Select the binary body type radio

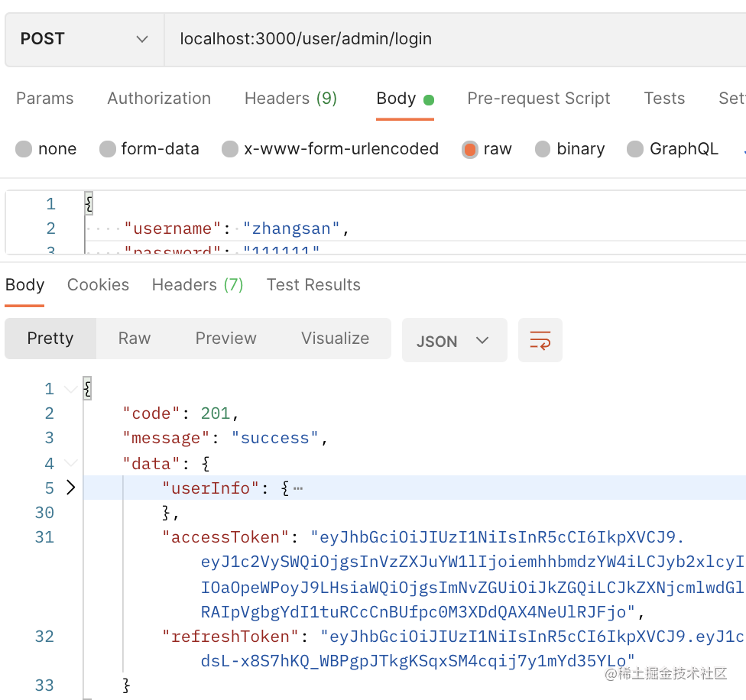click(x=543, y=149)
